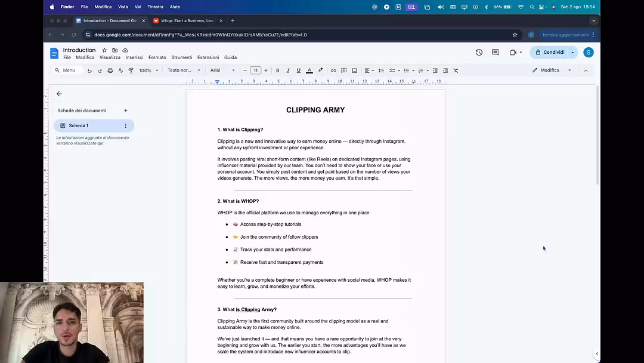Open the Arial font dropdown
Viewport: 644px width, 363px height.
click(222, 70)
